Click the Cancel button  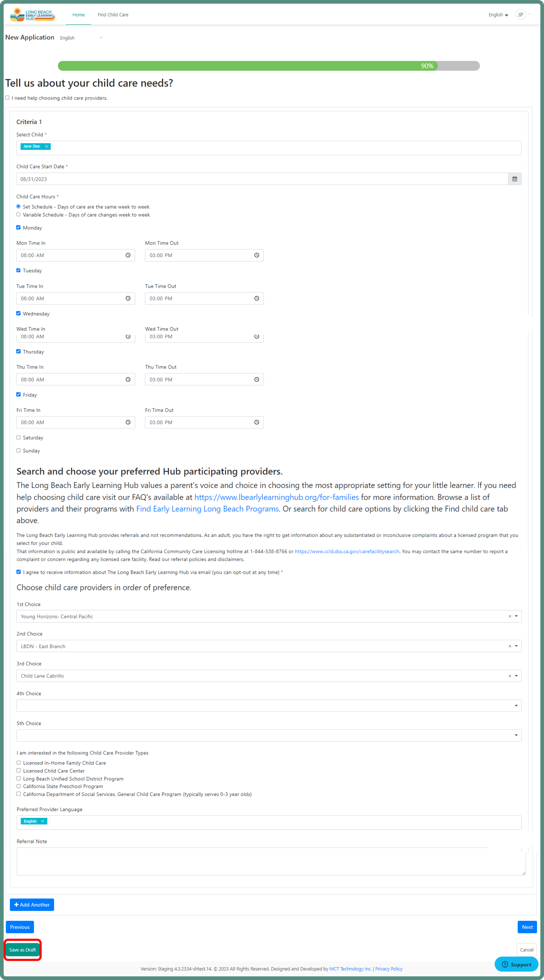[526, 949]
